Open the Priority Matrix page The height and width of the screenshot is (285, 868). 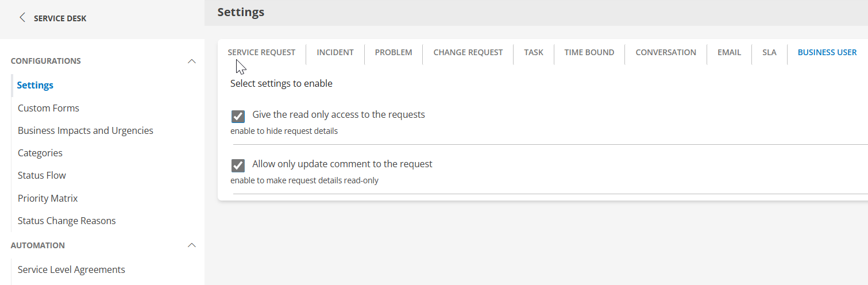(x=48, y=198)
